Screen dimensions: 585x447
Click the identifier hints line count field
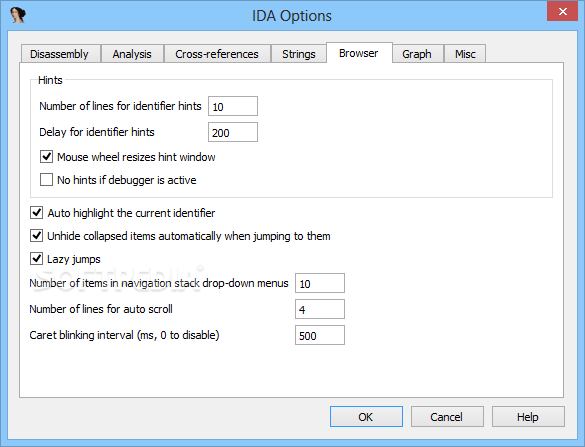(233, 106)
